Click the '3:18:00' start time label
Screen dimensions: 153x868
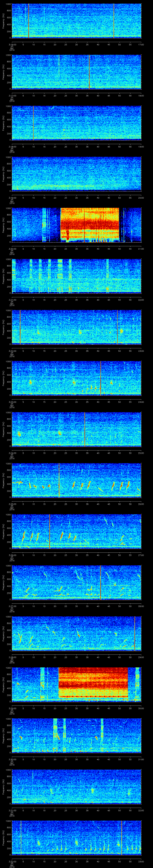tap(12, 147)
